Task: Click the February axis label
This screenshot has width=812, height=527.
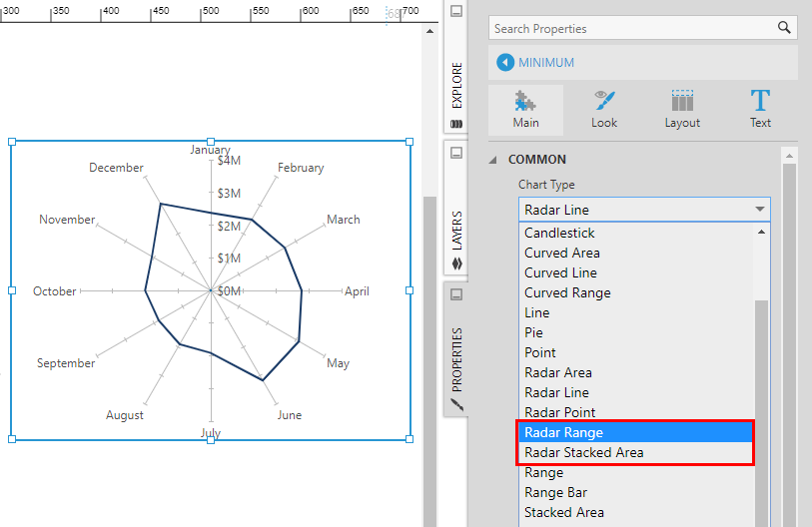Action: (x=301, y=168)
